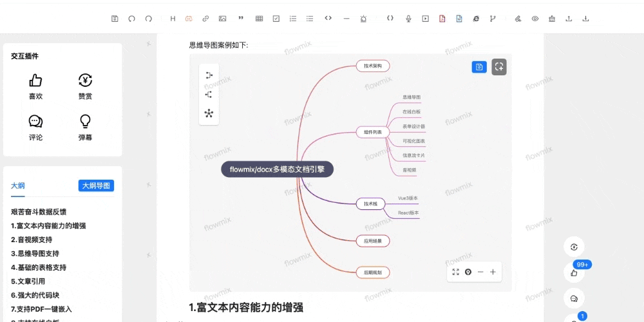644x322 pixels.
Task: Click the mind map fullscreen fit icon
Action: coord(455,272)
